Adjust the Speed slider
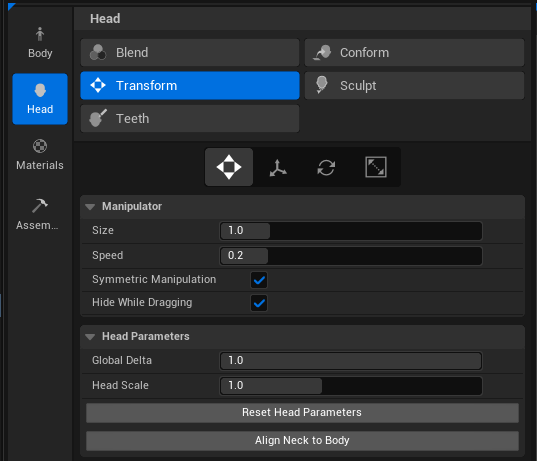The width and height of the screenshot is (537, 461). tap(351, 256)
